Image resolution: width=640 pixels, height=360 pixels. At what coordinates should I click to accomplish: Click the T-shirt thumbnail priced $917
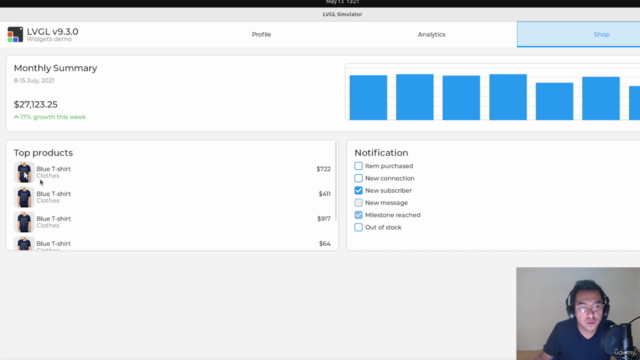click(x=24, y=222)
